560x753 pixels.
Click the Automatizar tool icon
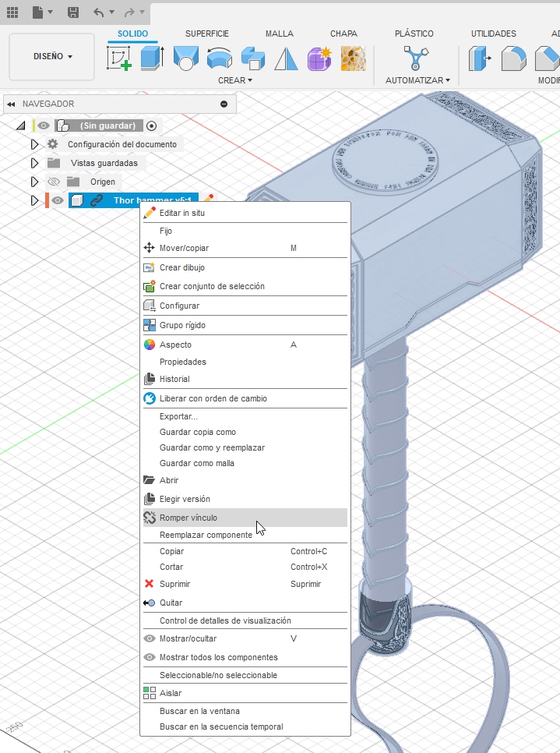tap(417, 59)
